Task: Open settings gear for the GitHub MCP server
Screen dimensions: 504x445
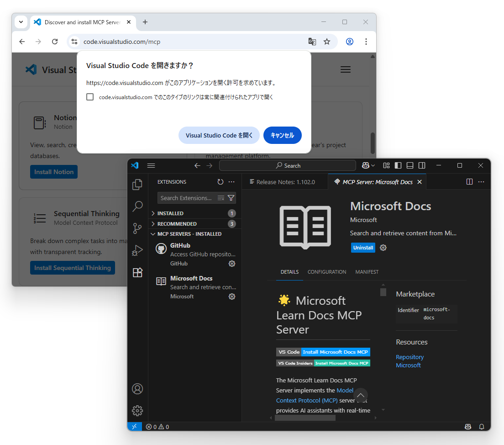Action: (232, 264)
